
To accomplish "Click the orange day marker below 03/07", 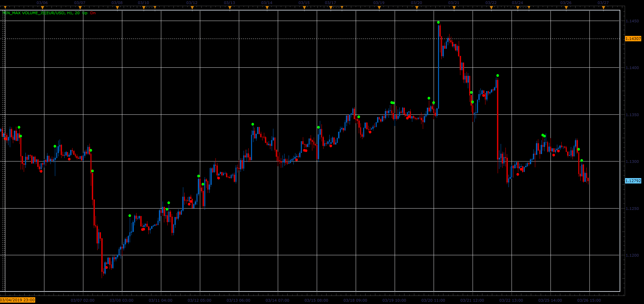I will pyautogui.click(x=80, y=7).
